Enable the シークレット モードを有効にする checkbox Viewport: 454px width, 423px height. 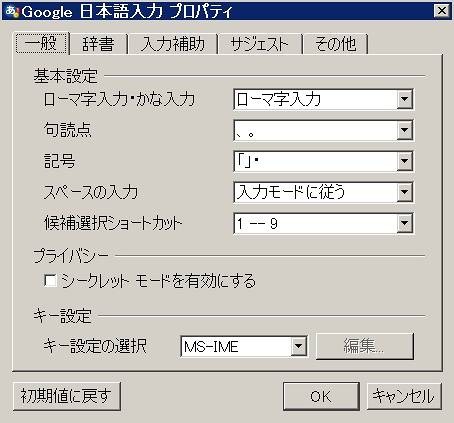click(50, 281)
